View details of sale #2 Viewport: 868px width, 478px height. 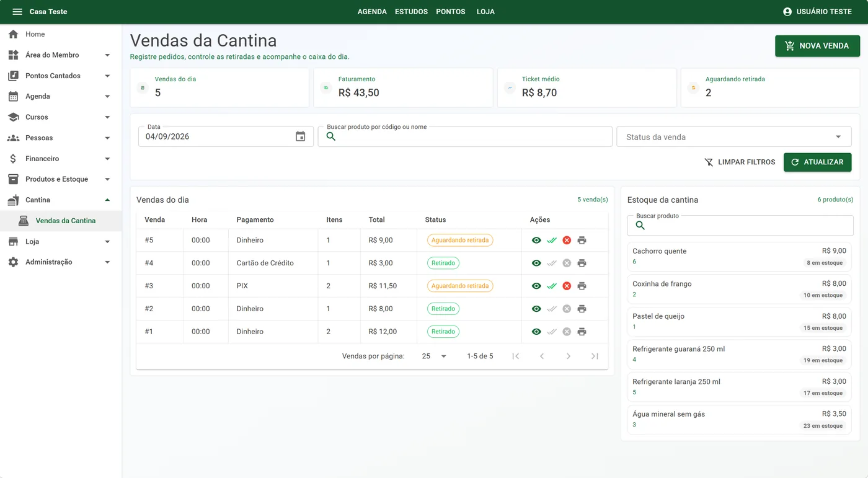pyautogui.click(x=536, y=309)
